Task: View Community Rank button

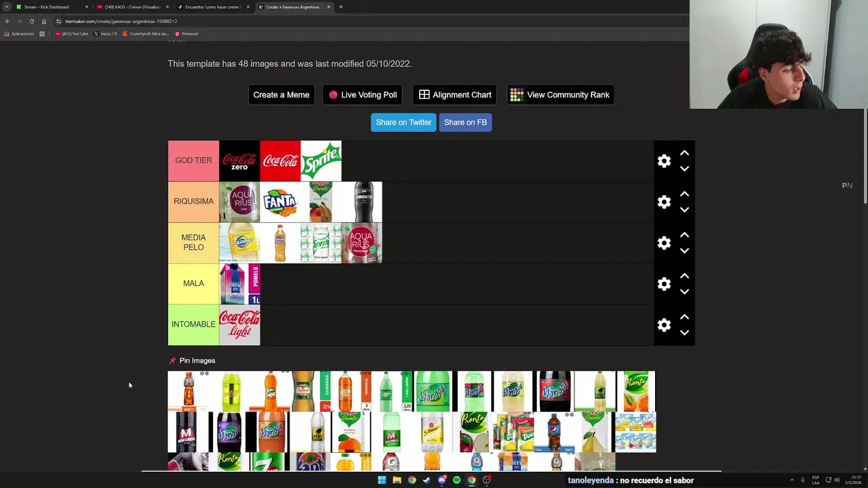Action: point(560,95)
